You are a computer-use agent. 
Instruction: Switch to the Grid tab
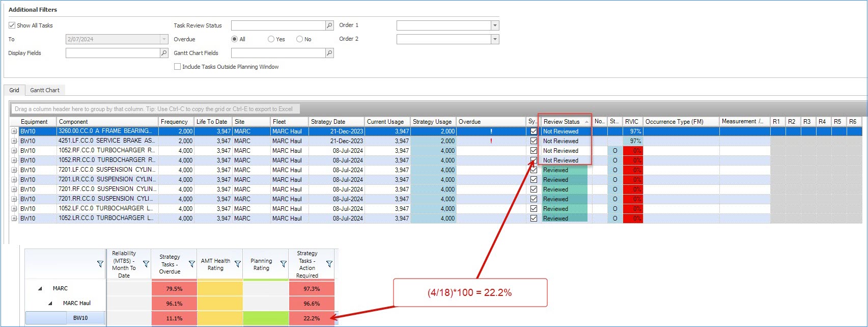pos(14,90)
